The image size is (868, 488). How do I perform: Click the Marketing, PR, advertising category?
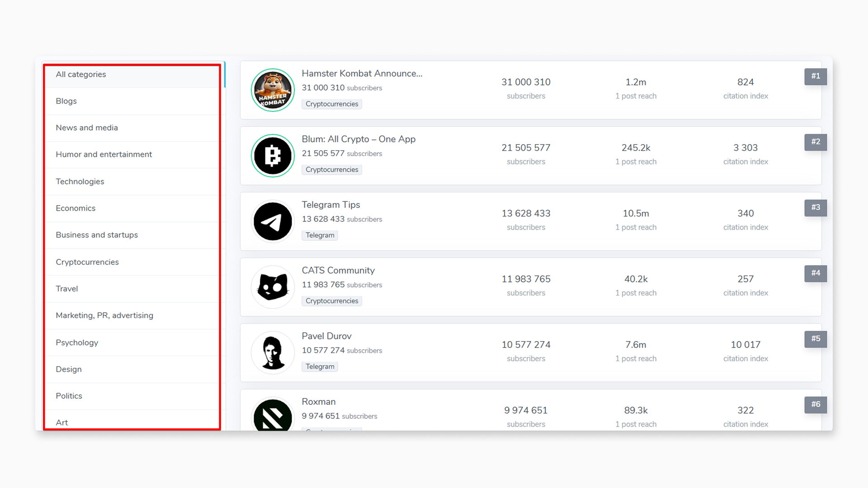point(104,315)
